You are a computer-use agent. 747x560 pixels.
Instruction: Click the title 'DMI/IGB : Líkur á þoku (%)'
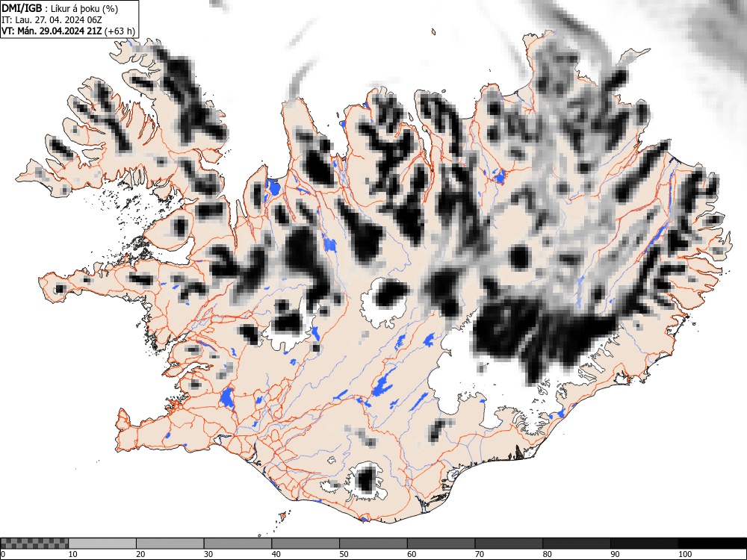coord(60,8)
